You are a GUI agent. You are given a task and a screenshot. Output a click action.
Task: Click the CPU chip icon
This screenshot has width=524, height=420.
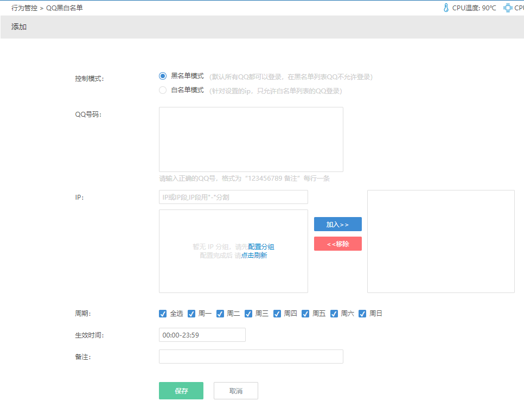click(508, 8)
